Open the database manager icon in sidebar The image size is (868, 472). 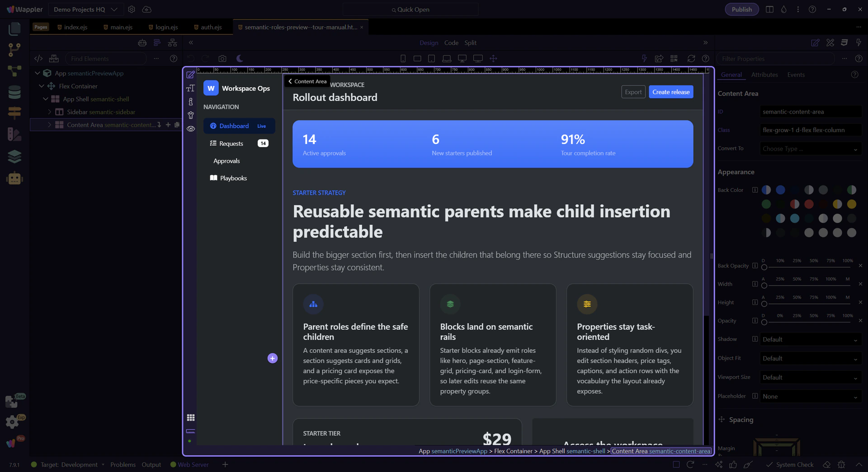click(x=14, y=92)
